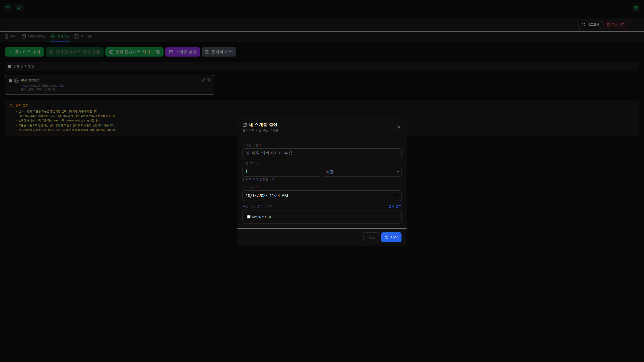The image size is (644, 362).
Task: Open the 벡터 DB tab
Action: pyautogui.click(x=83, y=36)
